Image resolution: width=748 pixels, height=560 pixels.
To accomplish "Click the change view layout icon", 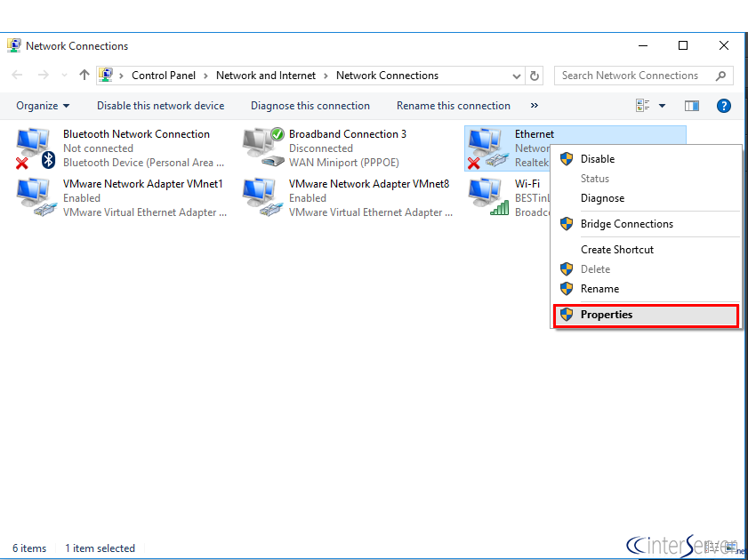I will click(642, 106).
